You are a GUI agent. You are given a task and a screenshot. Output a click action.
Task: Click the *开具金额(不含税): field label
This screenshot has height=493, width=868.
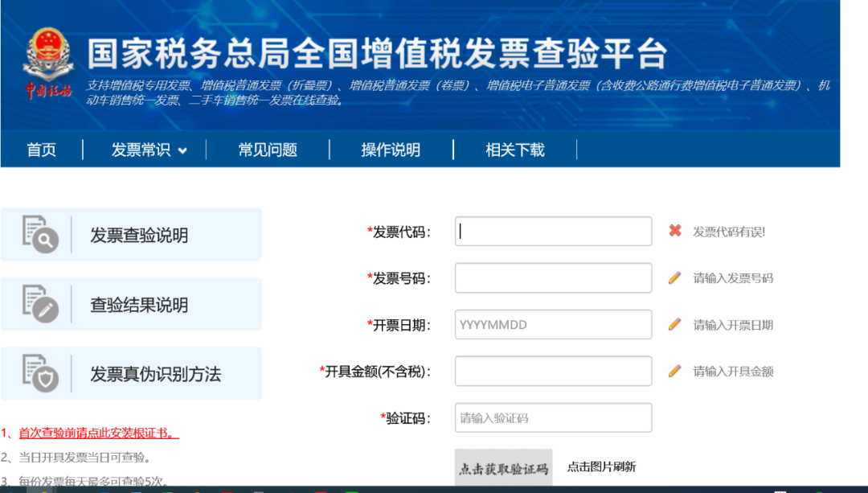tap(375, 372)
